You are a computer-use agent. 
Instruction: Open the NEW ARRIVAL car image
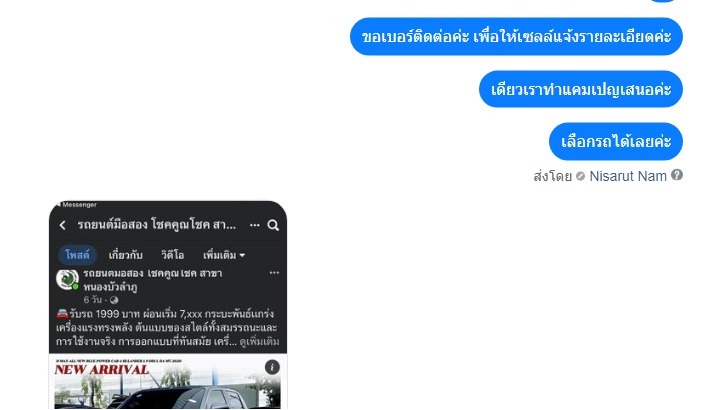tap(168, 381)
